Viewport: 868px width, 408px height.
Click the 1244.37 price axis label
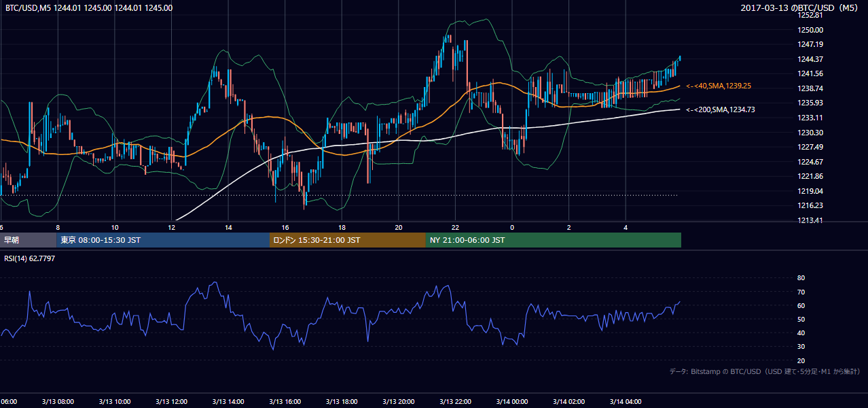(810, 59)
